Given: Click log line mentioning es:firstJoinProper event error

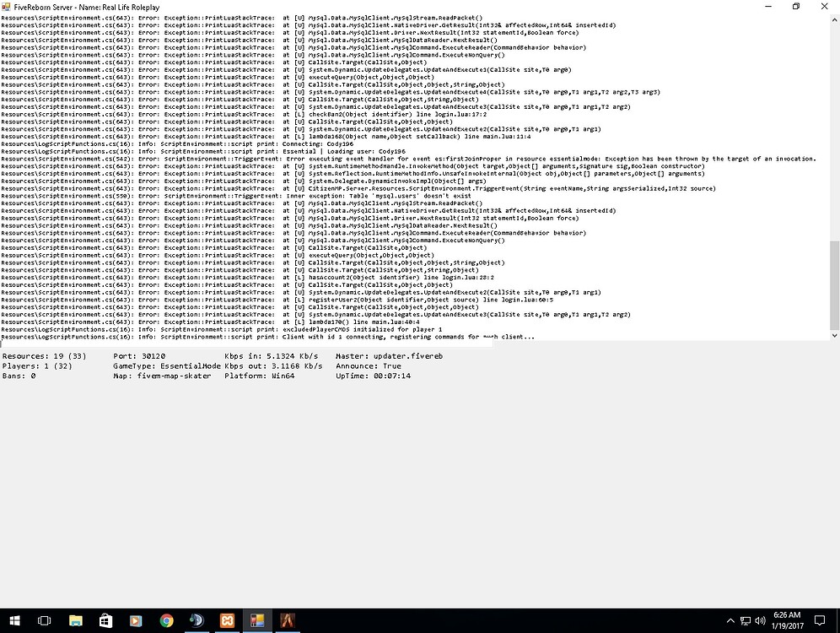Looking at the screenshot, I should [409, 159].
